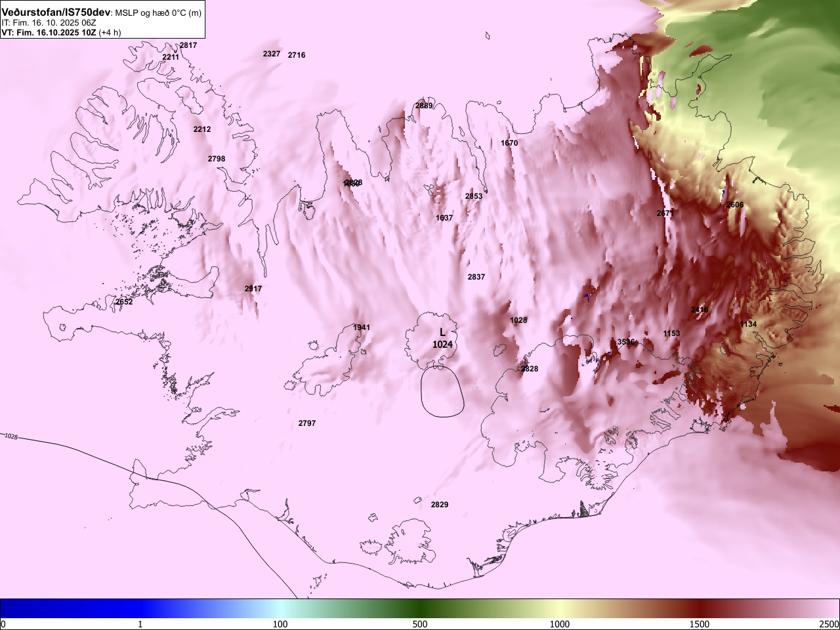
Task: Click the 1637 height value
Action: pos(444,218)
